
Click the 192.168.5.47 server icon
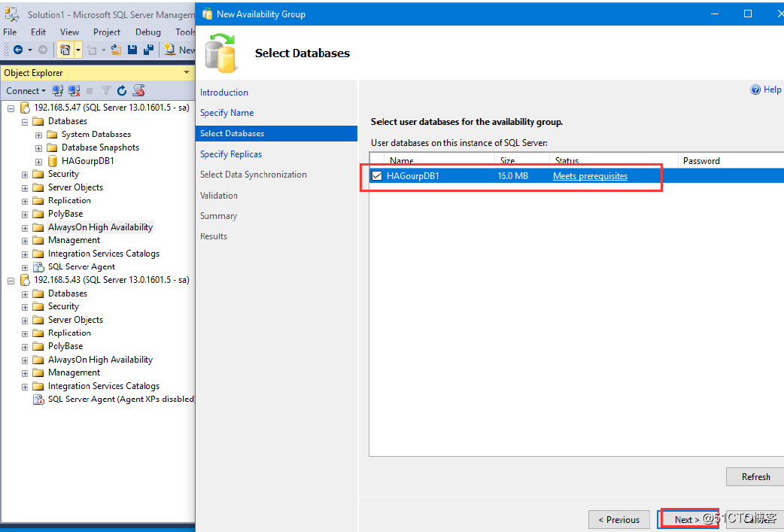coord(25,108)
